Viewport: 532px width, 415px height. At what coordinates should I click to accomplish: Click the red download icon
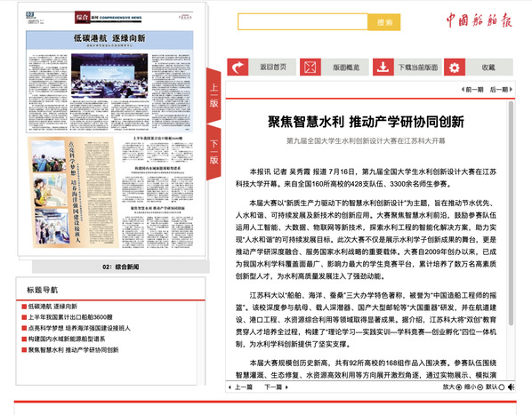tap(383, 67)
